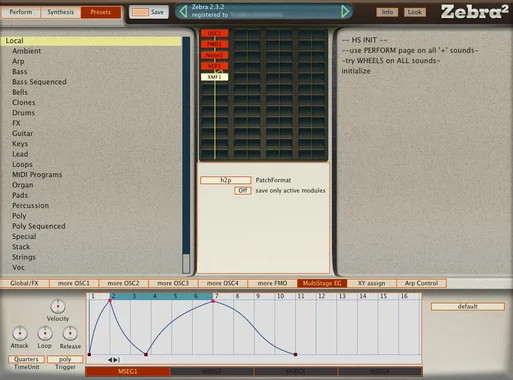Viewport: 513px width, 380px height.
Task: Select the VCF1 module in the grid
Action: click(x=214, y=66)
